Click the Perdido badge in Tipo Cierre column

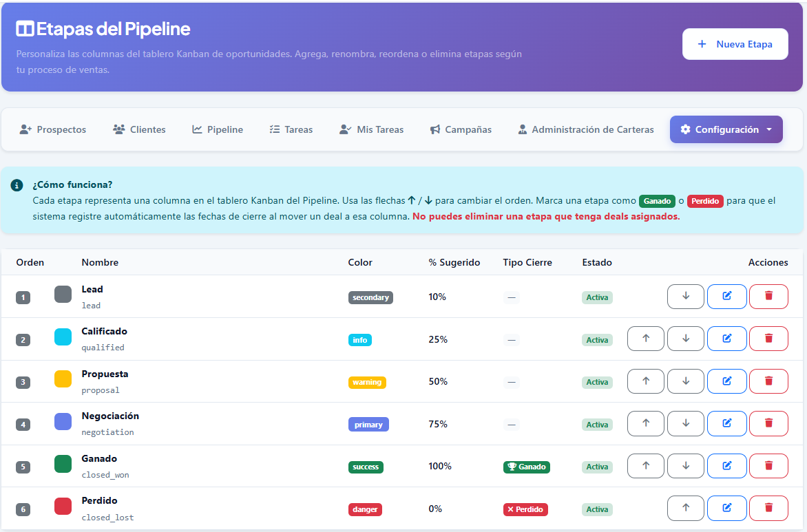(525, 509)
